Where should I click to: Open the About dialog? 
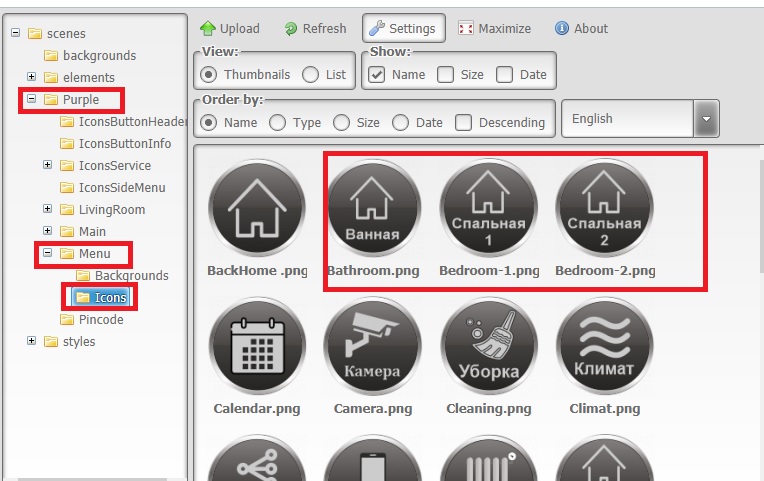pos(581,28)
